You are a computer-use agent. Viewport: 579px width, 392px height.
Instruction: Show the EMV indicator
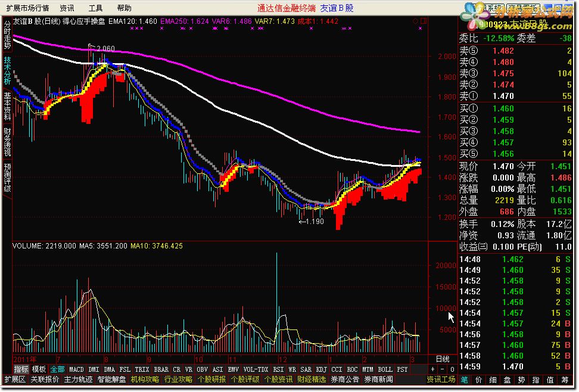[x=234, y=369]
